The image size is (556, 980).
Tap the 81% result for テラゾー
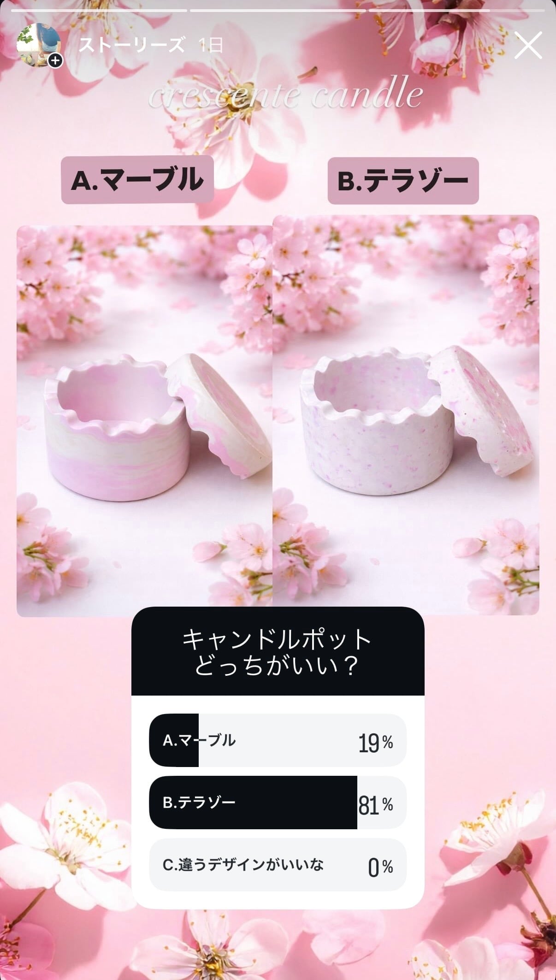[x=375, y=805]
